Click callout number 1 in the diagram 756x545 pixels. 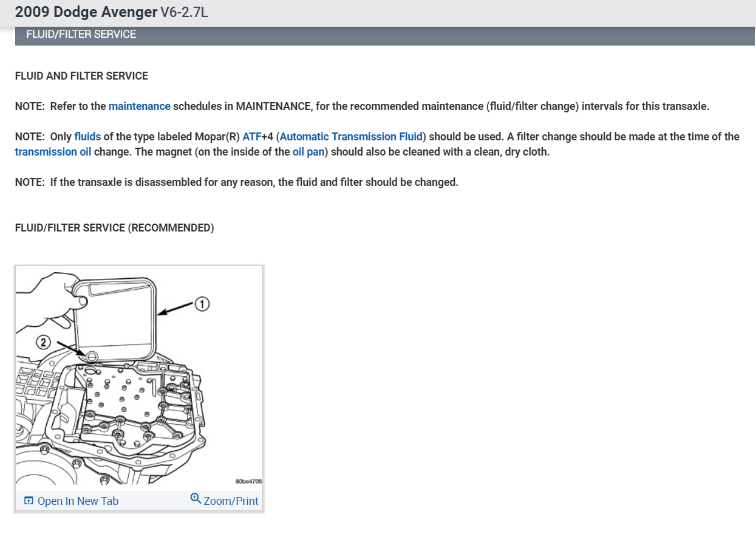202,304
